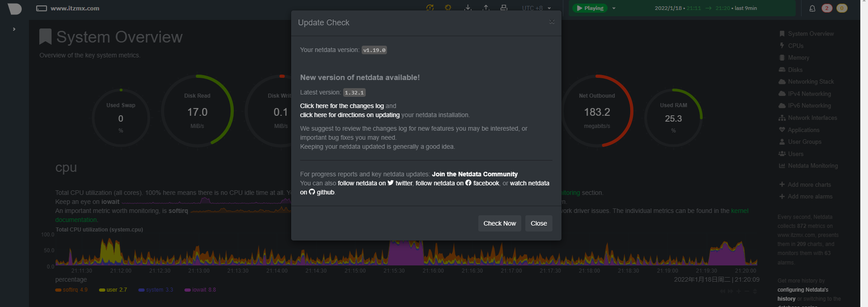This screenshot has width=868, height=307.
Task: Click the yellow warning badge showing 0
Action: tap(842, 8)
